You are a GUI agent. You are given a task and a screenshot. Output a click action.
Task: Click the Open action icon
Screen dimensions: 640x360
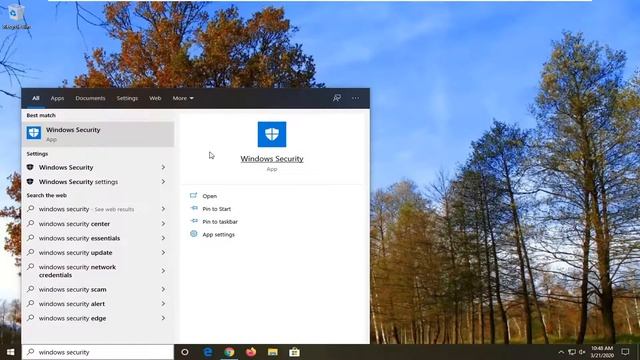[x=193, y=196]
